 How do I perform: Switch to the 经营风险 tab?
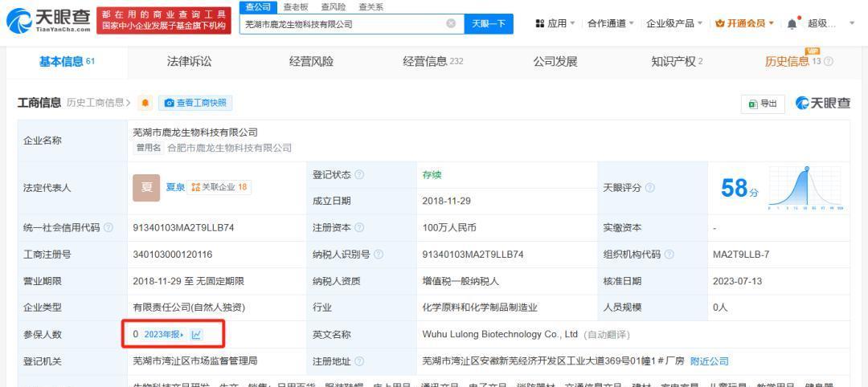(311, 62)
